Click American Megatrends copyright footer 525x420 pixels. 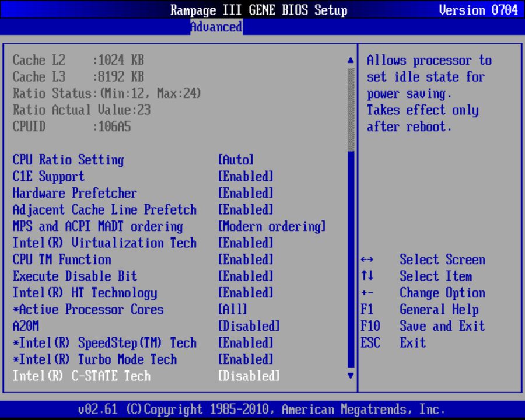pos(262,409)
